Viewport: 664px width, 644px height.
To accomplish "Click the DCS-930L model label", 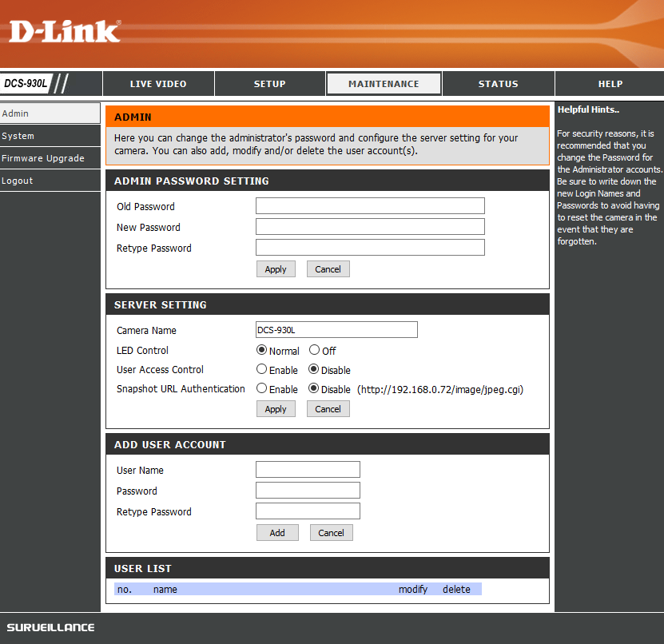I will click(26, 83).
